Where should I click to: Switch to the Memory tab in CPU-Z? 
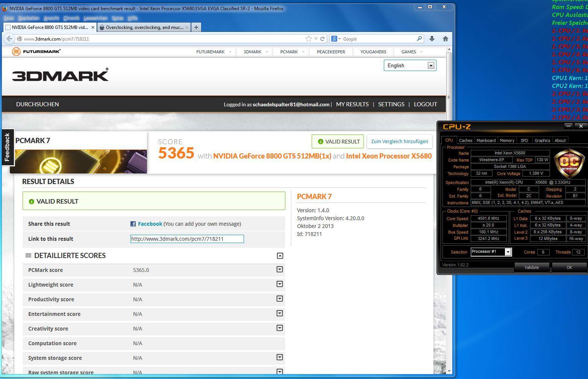tap(507, 140)
